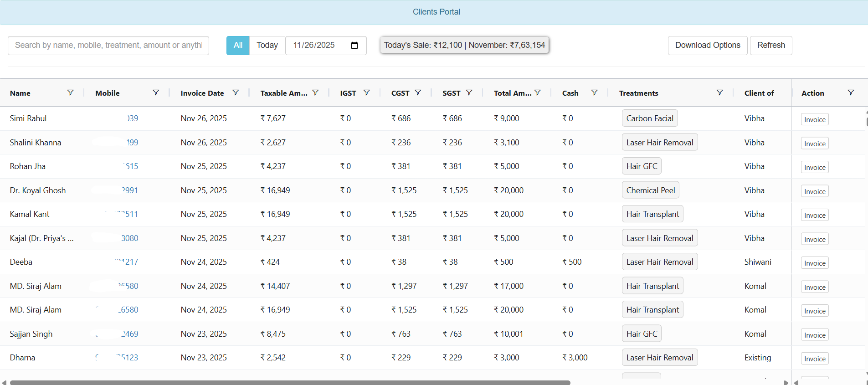Focus the client search input field

[x=108, y=46]
